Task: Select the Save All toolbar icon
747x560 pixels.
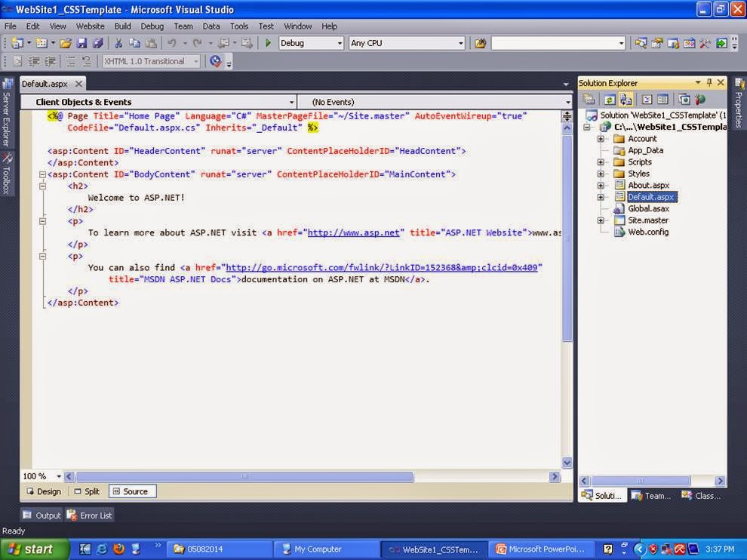Action: point(97,43)
